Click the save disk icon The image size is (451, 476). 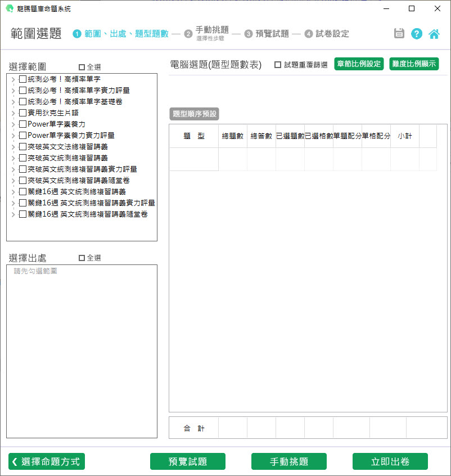[399, 33]
